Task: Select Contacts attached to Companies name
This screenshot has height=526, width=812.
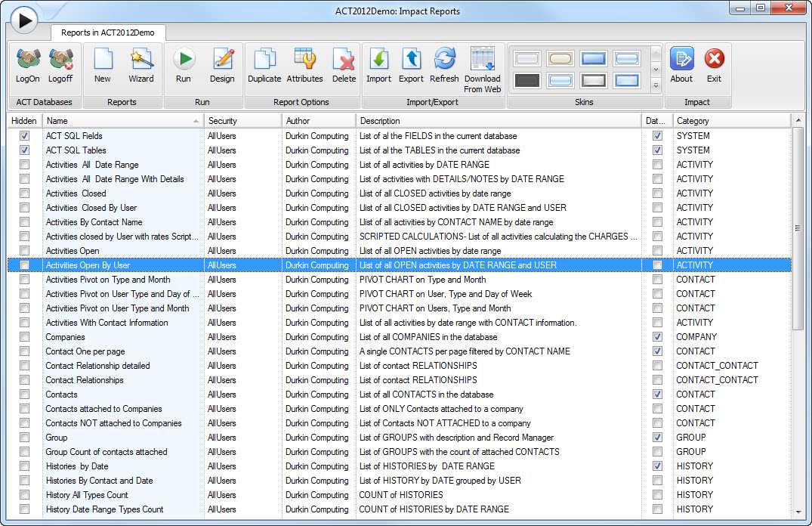Action: (103, 409)
